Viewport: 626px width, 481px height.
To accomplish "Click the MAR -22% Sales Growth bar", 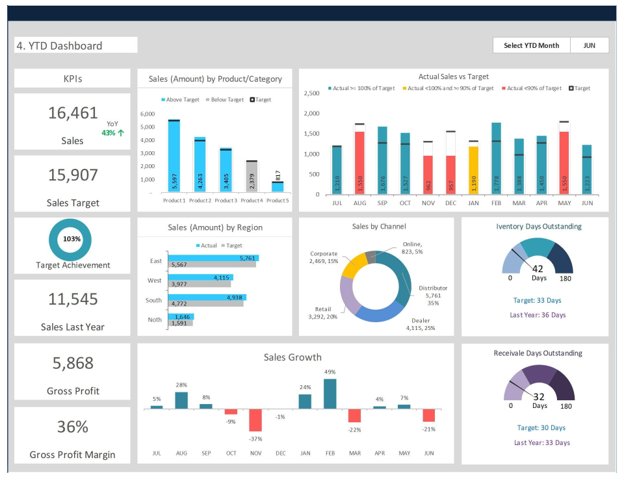I will click(355, 416).
